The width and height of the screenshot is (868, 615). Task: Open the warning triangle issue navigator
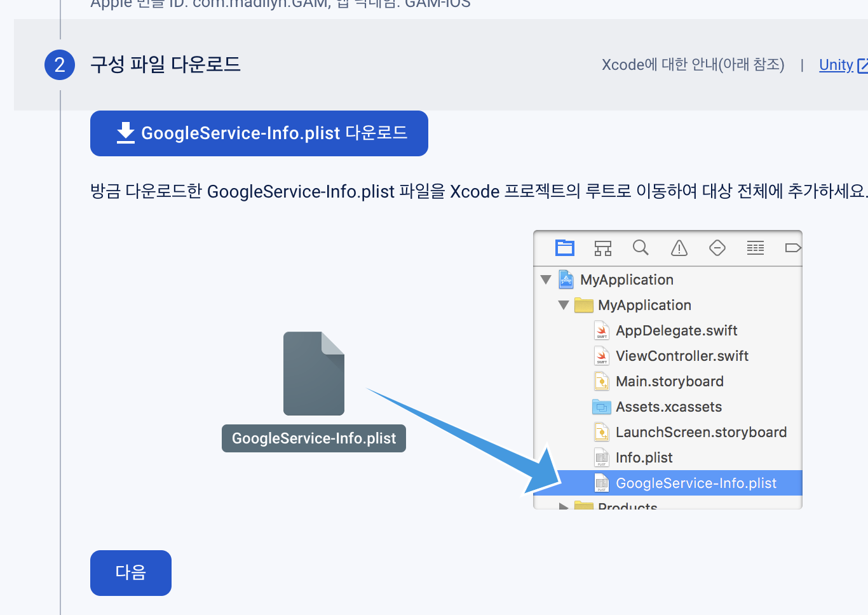coord(679,248)
